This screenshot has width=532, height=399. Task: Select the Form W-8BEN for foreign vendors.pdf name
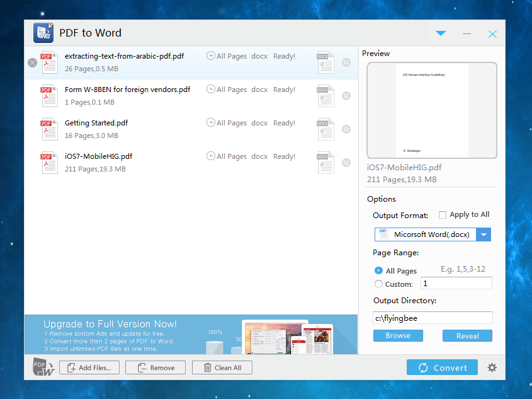127,90
